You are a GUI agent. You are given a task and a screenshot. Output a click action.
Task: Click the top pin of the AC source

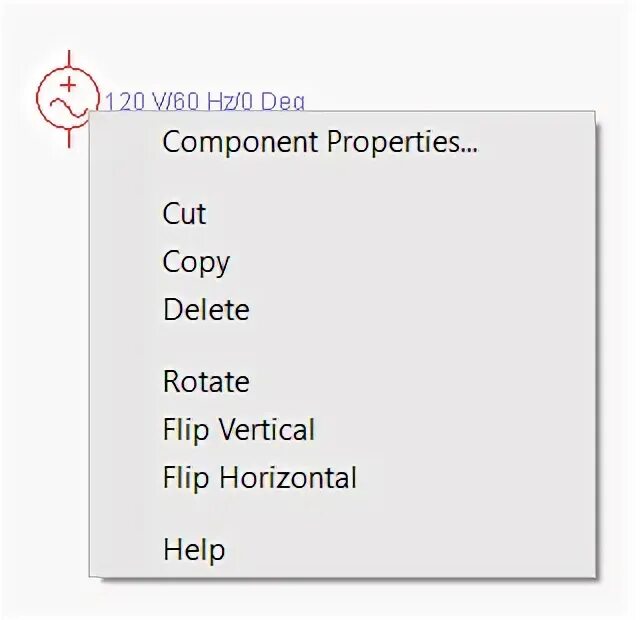69,59
